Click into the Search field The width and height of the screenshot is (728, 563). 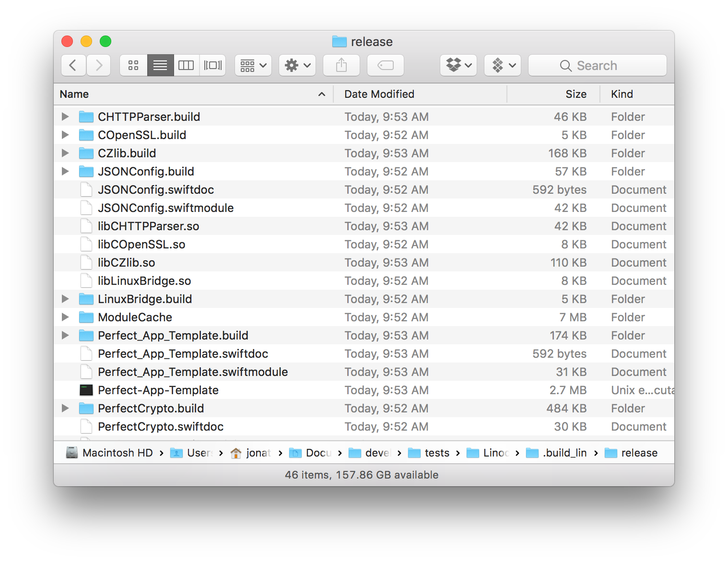(598, 65)
